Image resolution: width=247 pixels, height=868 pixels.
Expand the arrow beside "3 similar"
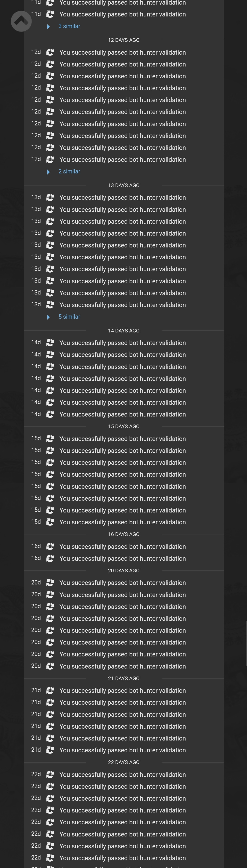[x=48, y=27]
